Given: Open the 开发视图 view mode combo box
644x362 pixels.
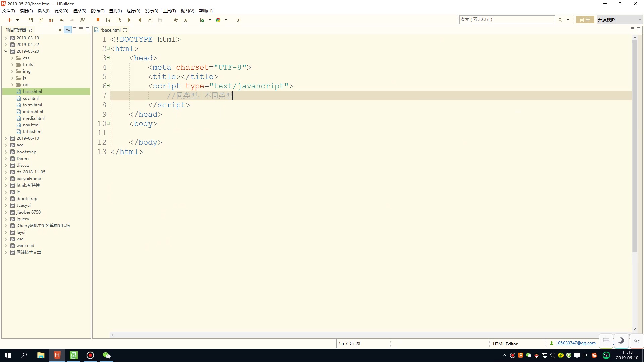Looking at the screenshot, I should coord(619,20).
